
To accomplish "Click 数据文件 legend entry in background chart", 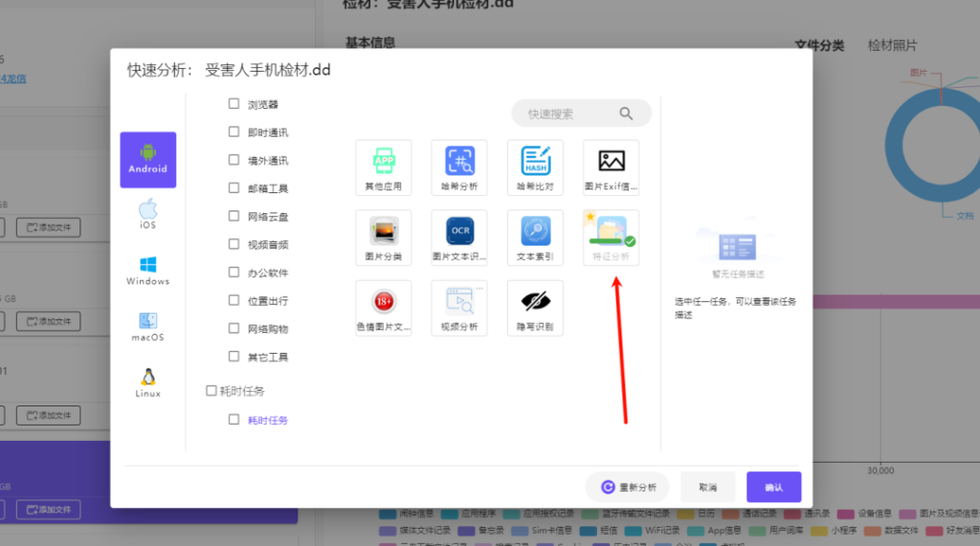I will click(x=892, y=531).
